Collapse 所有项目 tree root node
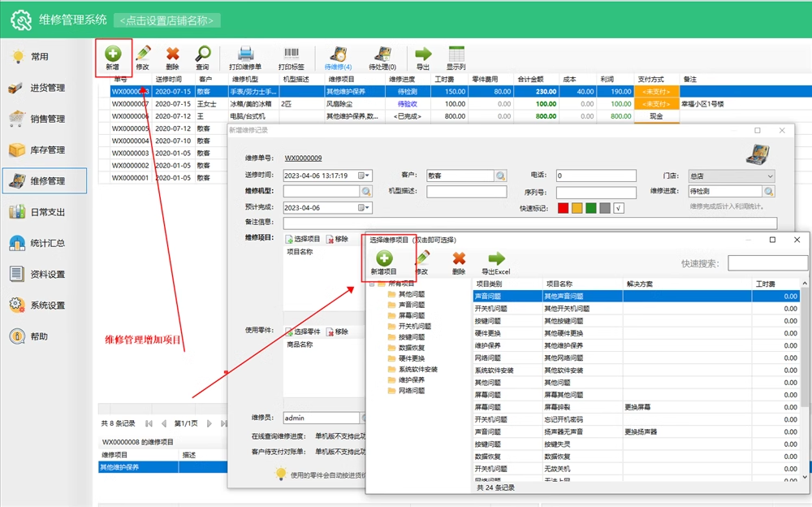Viewport: 812px width, 507px height. pos(372,284)
